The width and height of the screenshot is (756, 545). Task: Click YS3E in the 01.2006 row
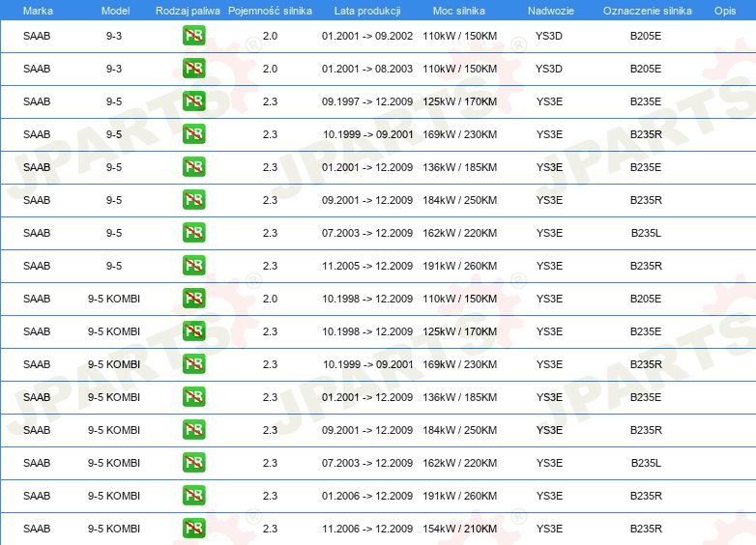[x=549, y=496]
